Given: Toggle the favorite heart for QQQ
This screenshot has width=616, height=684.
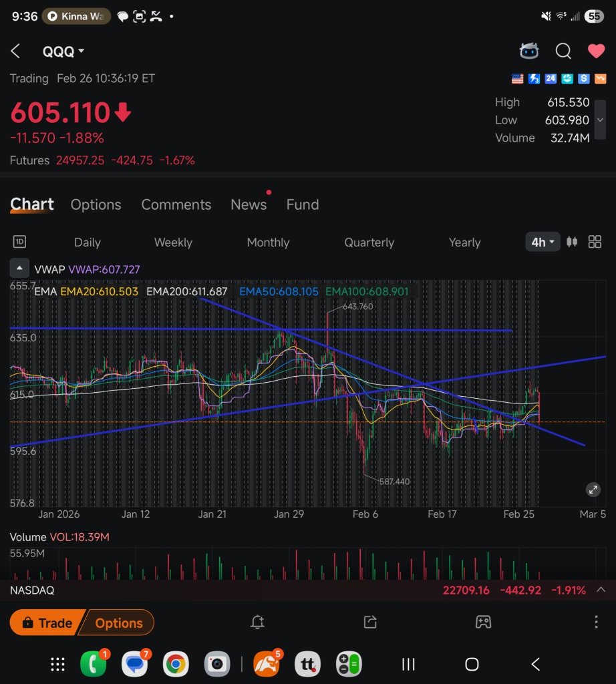Looking at the screenshot, I should (x=596, y=51).
